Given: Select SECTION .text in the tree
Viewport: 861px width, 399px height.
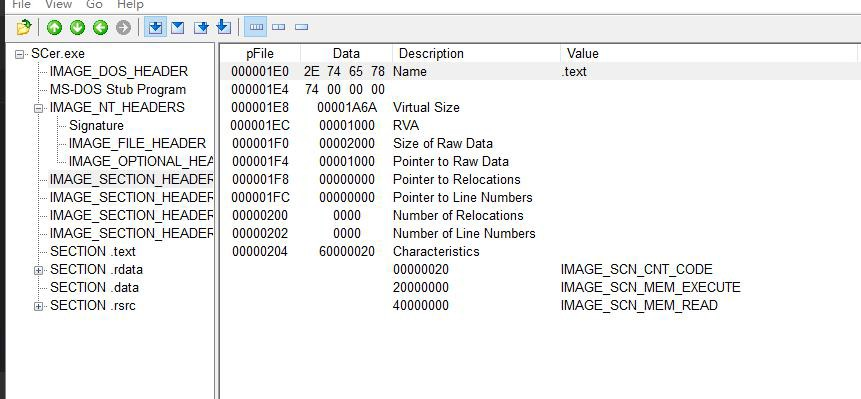Looking at the screenshot, I should pos(93,251).
